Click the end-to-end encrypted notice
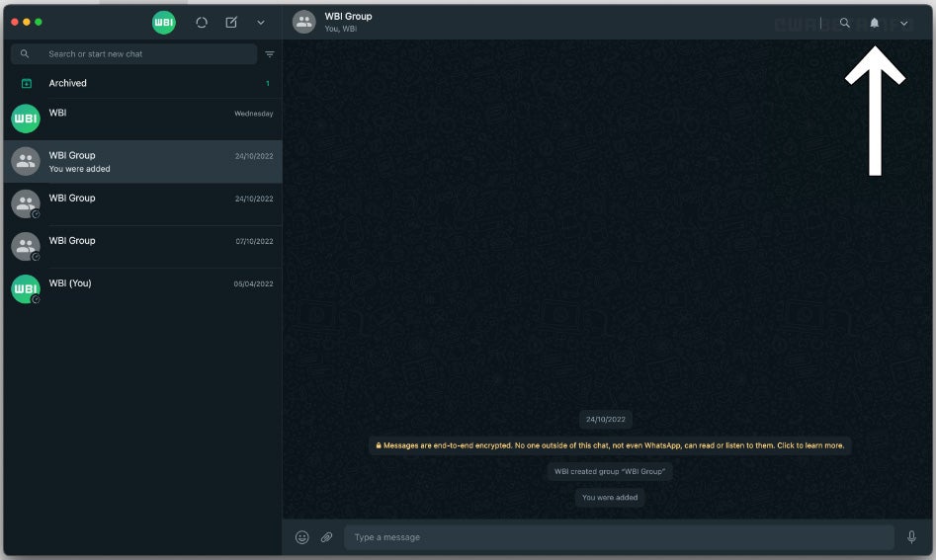Screen dimensions: 936x560 point(610,445)
